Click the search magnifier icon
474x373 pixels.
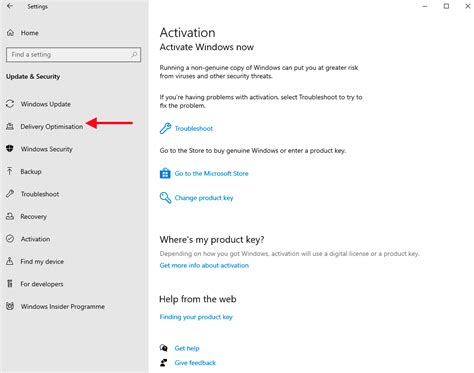point(134,55)
